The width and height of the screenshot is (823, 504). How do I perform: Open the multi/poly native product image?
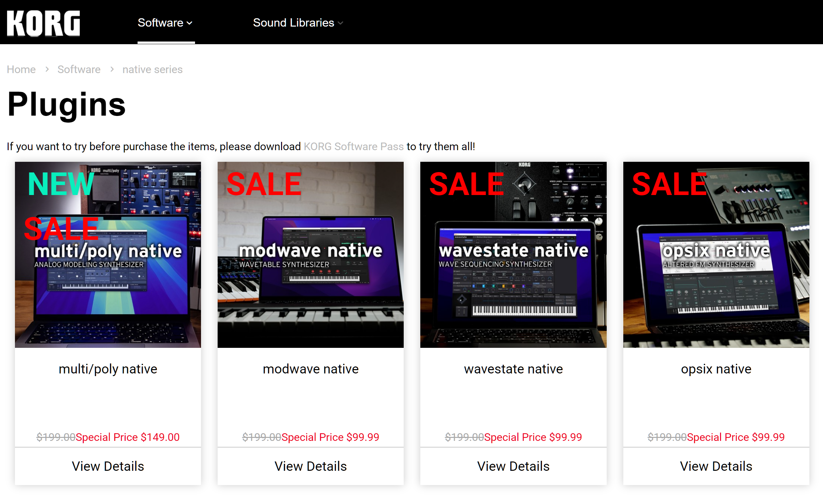[108, 255]
